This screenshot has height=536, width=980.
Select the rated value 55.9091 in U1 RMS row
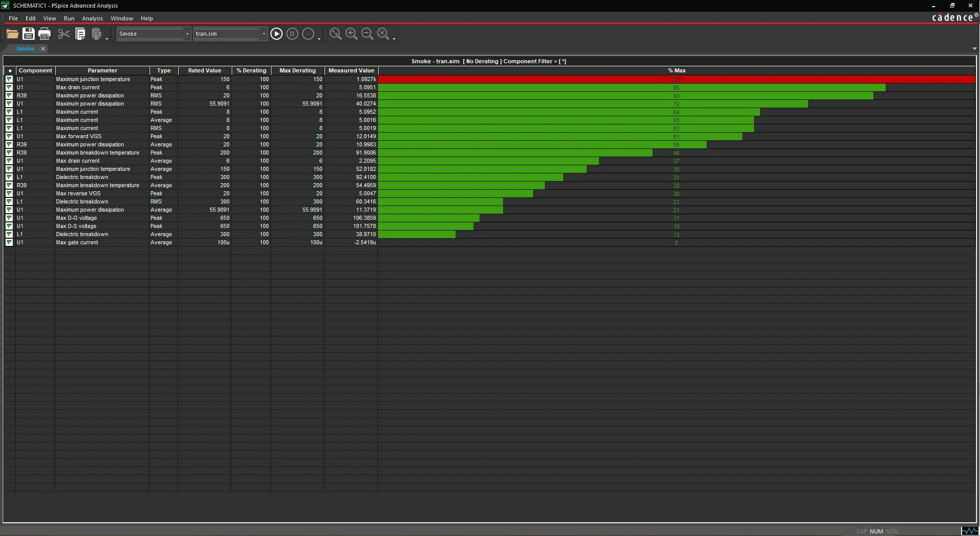click(205, 104)
